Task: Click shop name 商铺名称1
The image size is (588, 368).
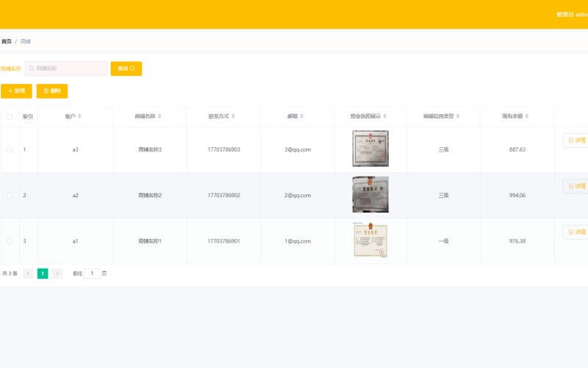Action: click(150, 241)
